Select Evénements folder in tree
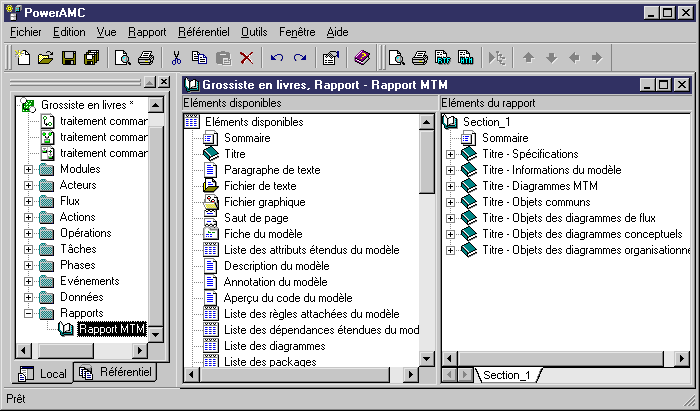The image size is (700, 411). click(x=90, y=281)
